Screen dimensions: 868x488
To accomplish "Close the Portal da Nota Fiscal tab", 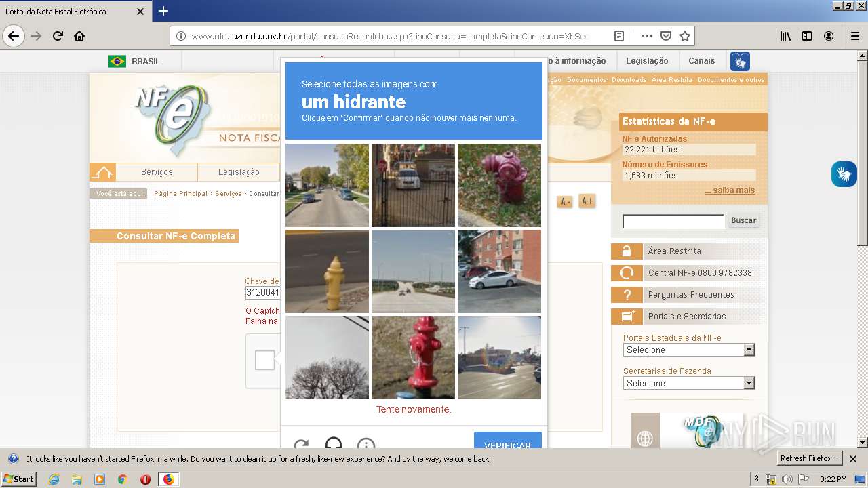I will pos(140,12).
